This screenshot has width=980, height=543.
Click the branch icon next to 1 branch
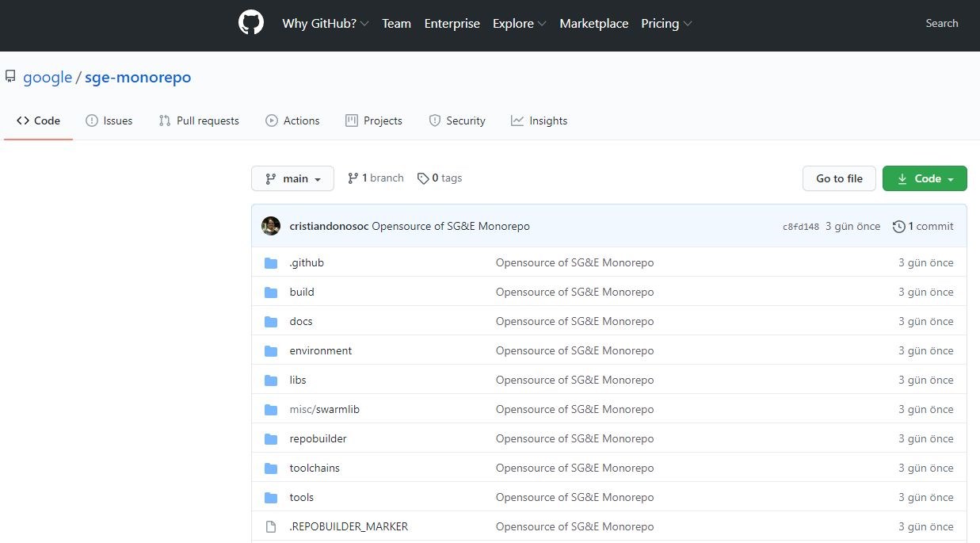pyautogui.click(x=353, y=178)
